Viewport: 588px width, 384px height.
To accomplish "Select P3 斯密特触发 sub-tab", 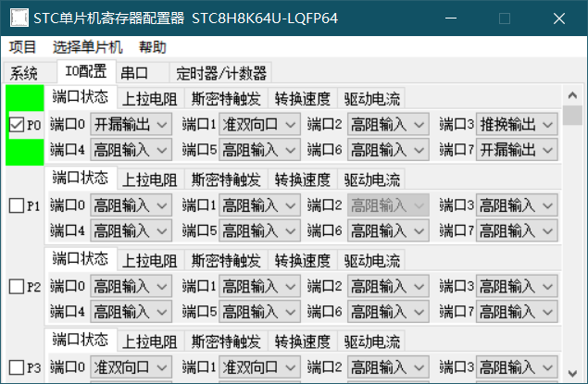I will (x=226, y=341).
